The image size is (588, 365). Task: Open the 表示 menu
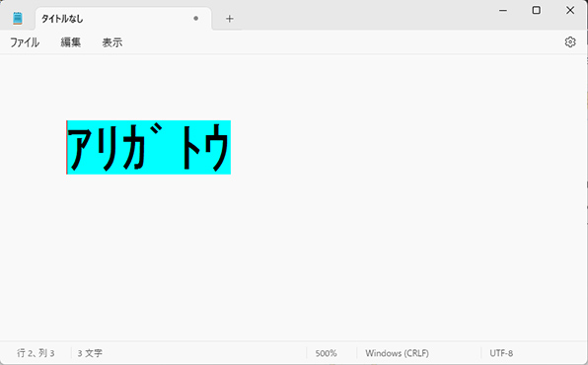[112, 42]
